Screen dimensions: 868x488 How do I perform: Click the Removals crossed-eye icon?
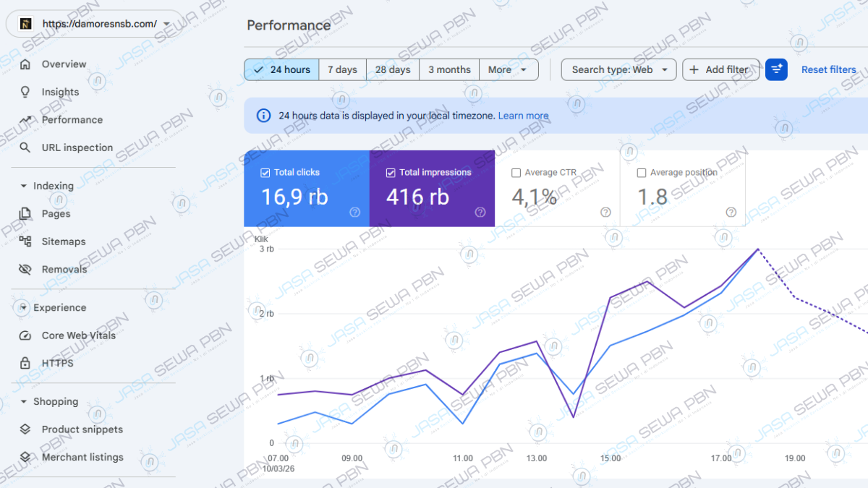click(x=25, y=270)
